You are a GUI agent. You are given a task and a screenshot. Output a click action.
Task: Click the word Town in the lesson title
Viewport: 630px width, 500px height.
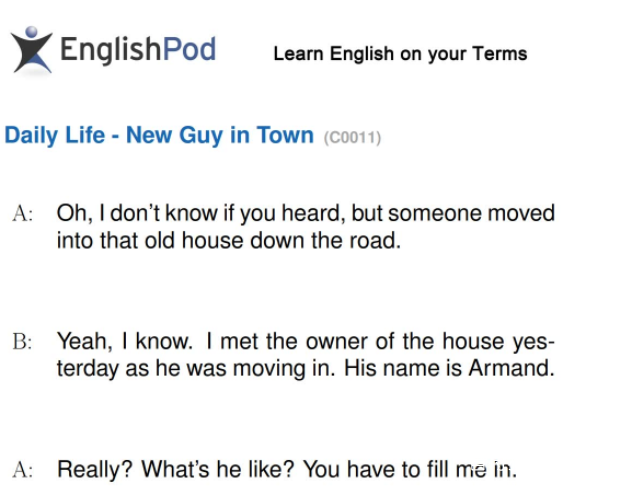pos(285,135)
